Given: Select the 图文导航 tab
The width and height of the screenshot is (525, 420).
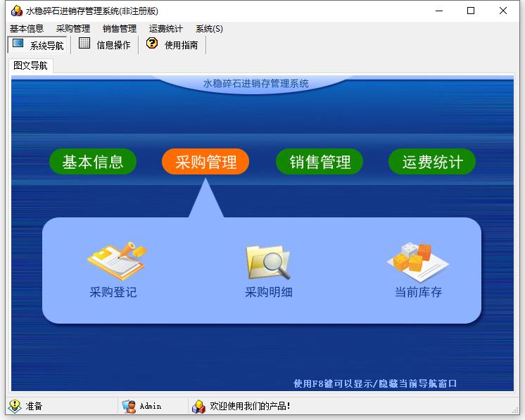Looking at the screenshot, I should point(30,65).
